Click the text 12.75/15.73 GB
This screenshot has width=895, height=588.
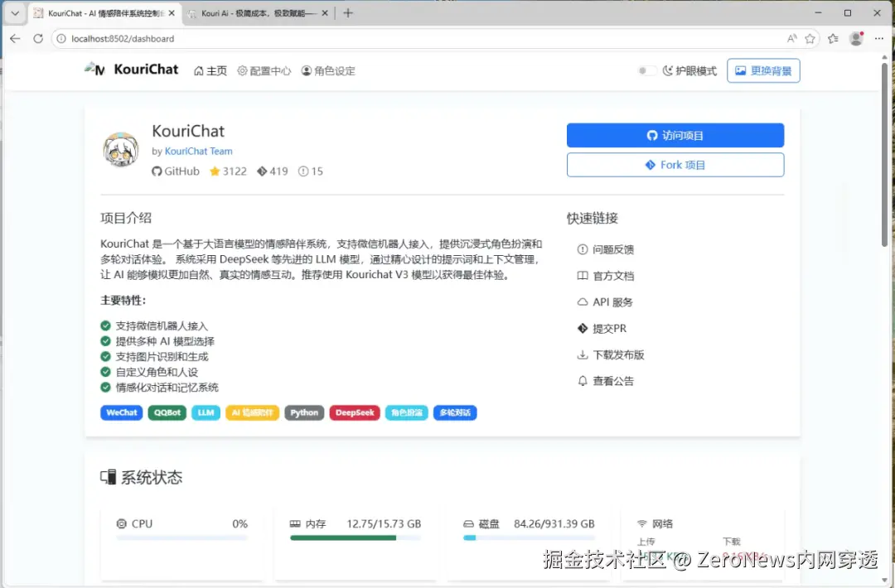click(385, 523)
